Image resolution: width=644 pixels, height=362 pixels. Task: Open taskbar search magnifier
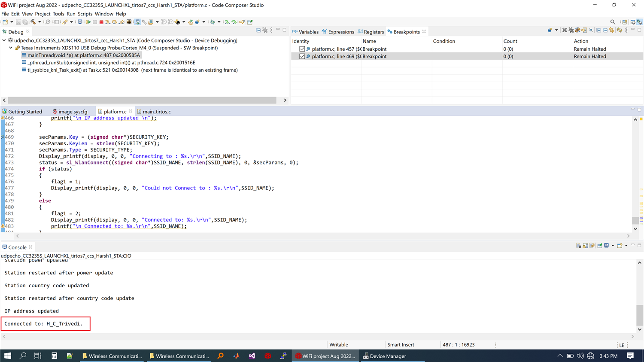(x=23, y=356)
